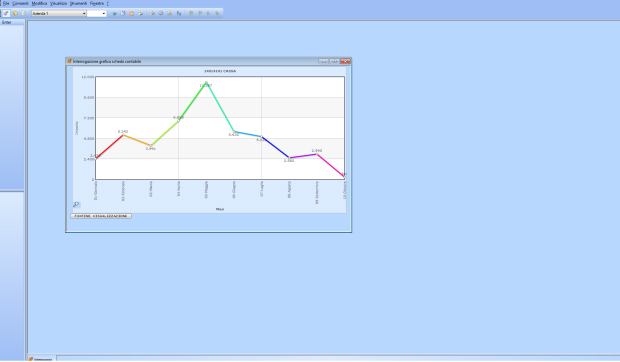This screenshot has width=620, height=362.
Task: Click the purple round icon in toolbar
Action: [161, 13]
